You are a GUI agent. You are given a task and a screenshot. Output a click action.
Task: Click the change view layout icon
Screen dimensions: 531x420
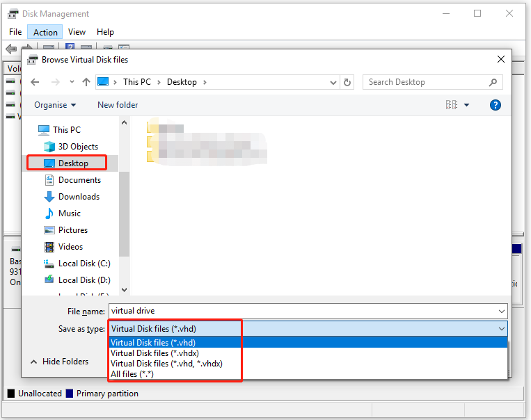pos(451,105)
